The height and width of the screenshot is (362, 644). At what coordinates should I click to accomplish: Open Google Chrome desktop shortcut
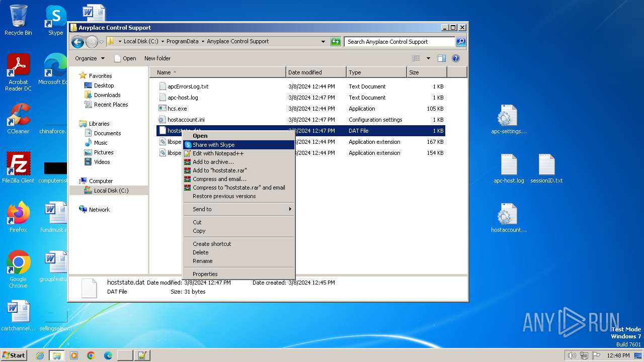point(18,269)
